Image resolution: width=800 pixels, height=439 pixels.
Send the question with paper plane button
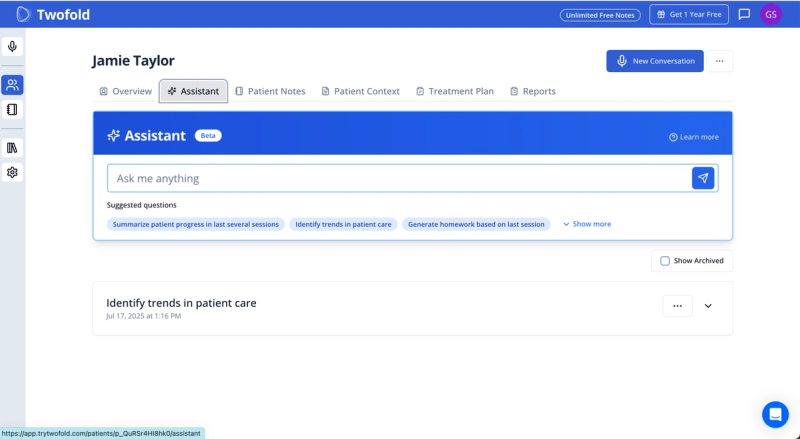click(x=703, y=178)
